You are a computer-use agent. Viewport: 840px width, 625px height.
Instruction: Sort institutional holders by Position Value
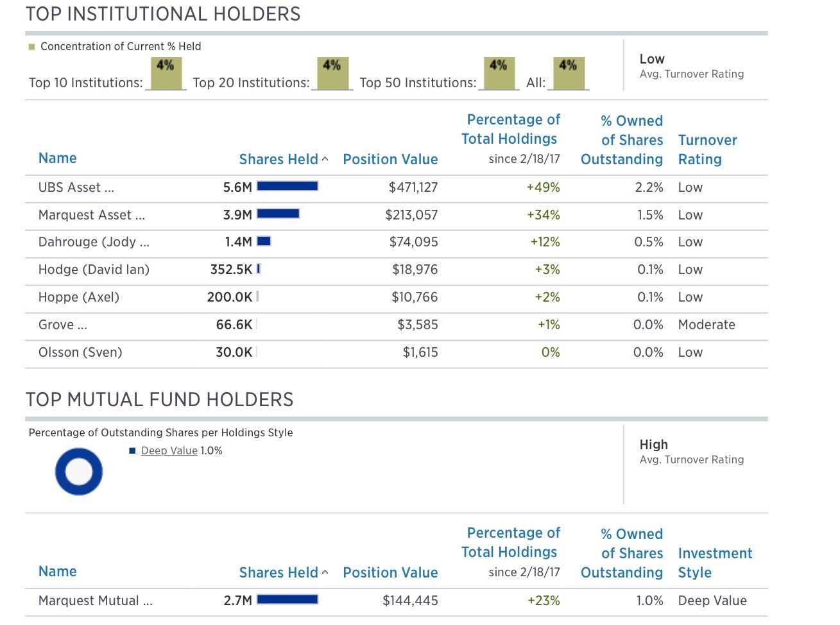[x=390, y=158]
